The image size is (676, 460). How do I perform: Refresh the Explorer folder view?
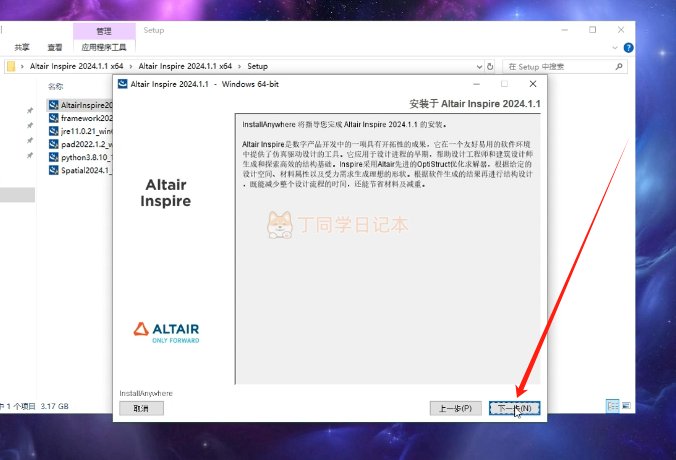tap(490, 67)
